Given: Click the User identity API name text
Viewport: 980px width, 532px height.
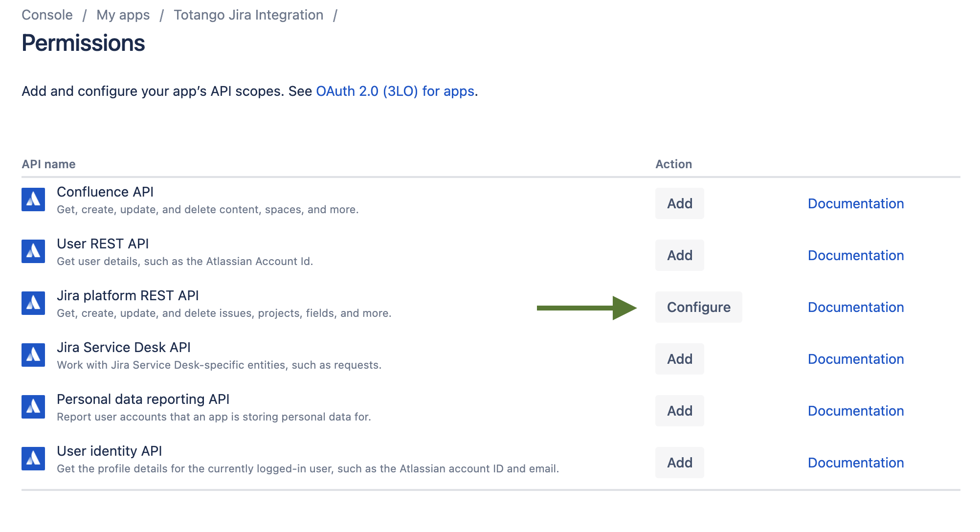Looking at the screenshot, I should pyautogui.click(x=110, y=451).
